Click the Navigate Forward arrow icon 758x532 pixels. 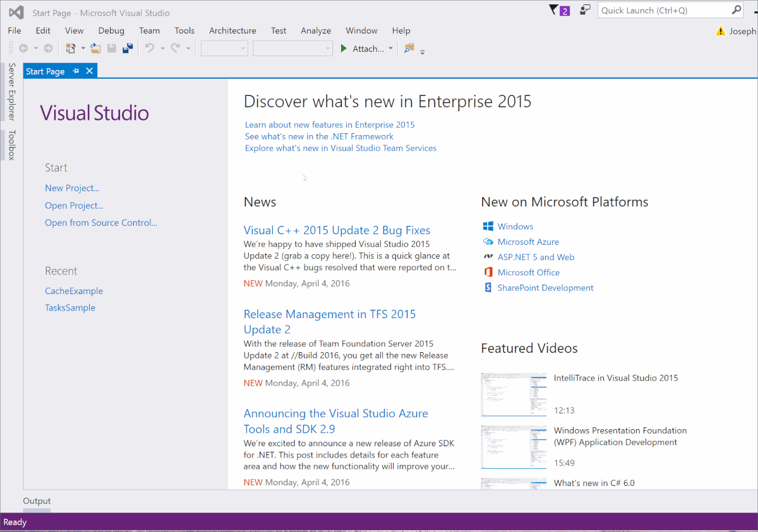48,49
